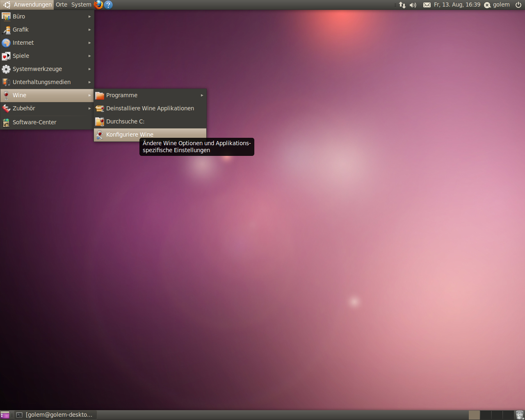Click the network connection indicator icon
Viewport: 525px width, 420px height.
pyautogui.click(x=402, y=5)
